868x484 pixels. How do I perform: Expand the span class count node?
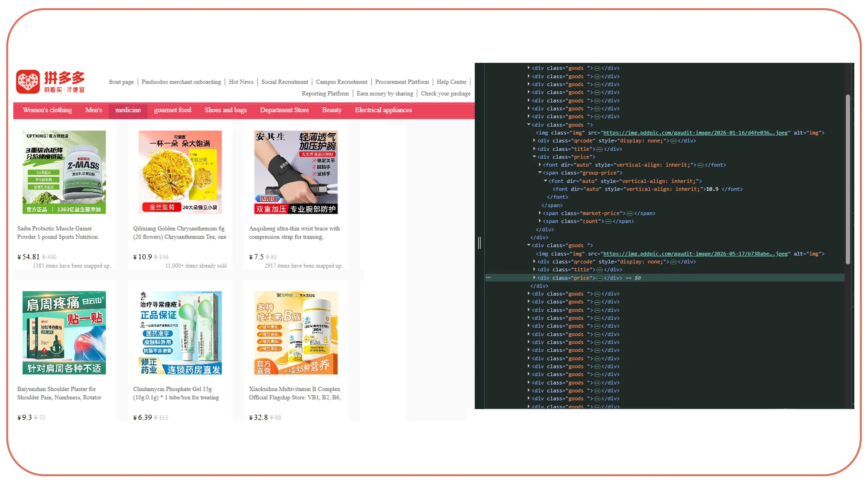coord(540,221)
